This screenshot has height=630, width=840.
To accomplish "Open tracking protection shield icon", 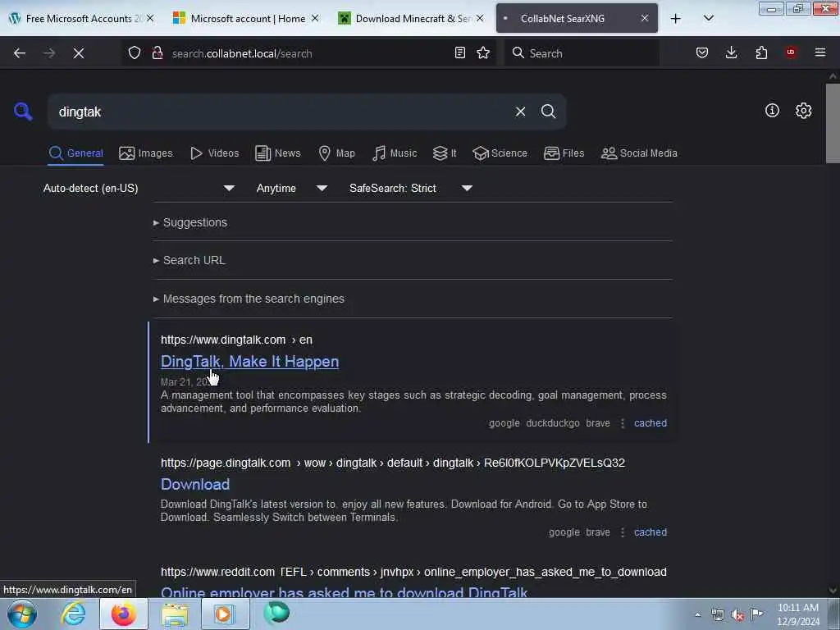I will pyautogui.click(x=135, y=53).
